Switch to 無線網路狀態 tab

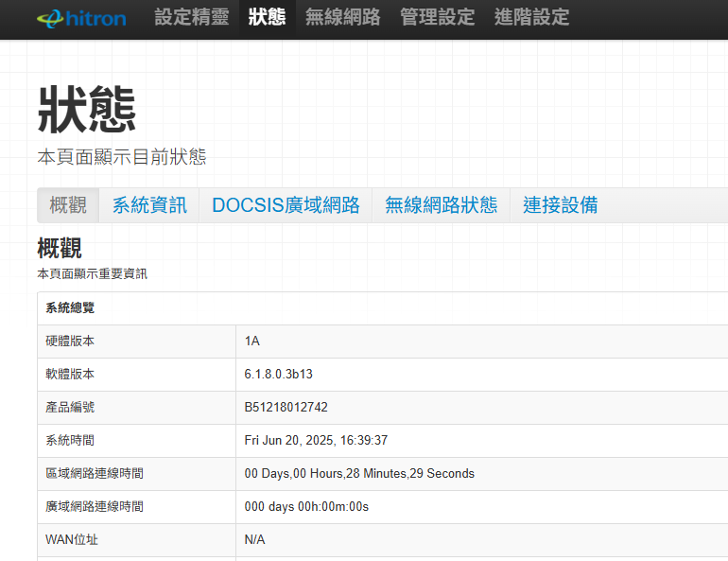tap(442, 205)
